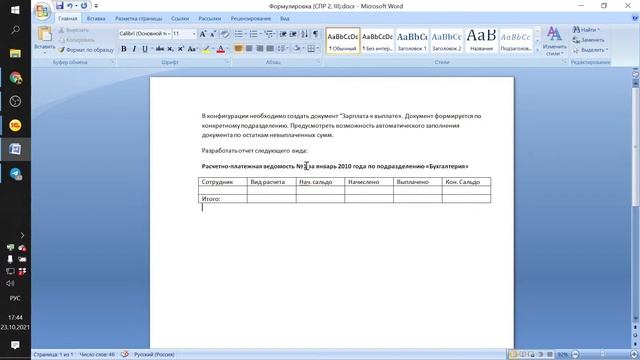The width and height of the screenshot is (640, 360).
Task: Open Telegram from the taskbar
Action: [x=16, y=174]
